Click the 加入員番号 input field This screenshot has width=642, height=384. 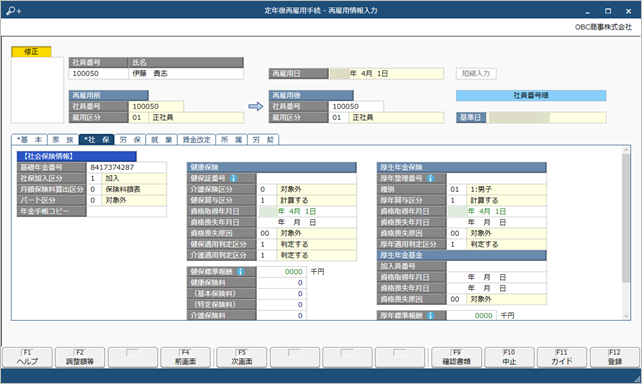pyautogui.click(x=497, y=266)
